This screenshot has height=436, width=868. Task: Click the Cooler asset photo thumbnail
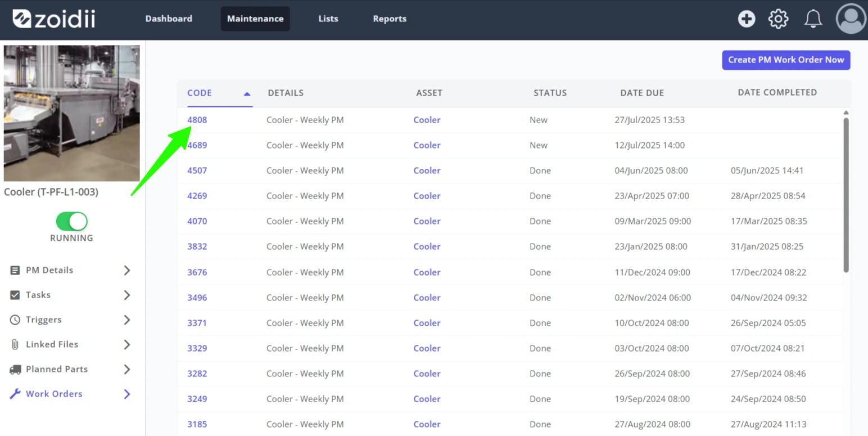(72, 113)
